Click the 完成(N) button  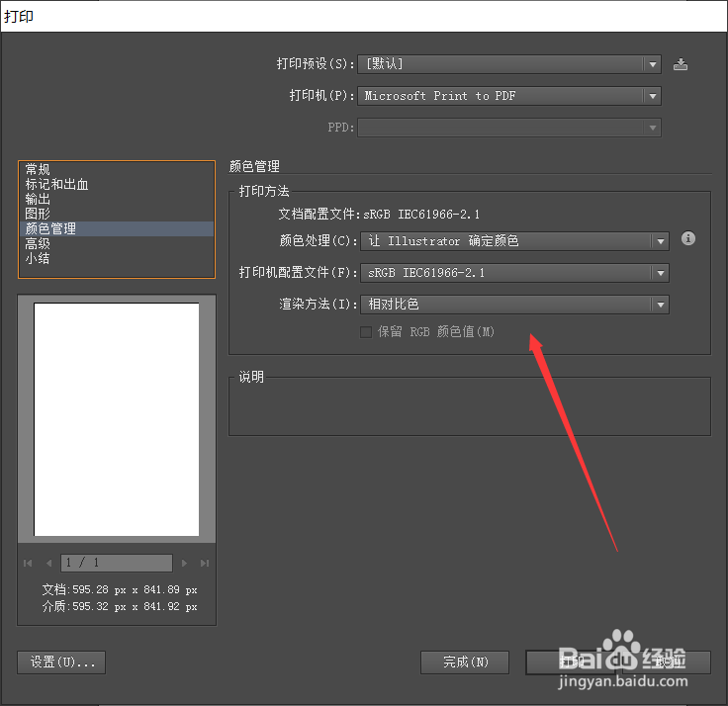coord(465,662)
